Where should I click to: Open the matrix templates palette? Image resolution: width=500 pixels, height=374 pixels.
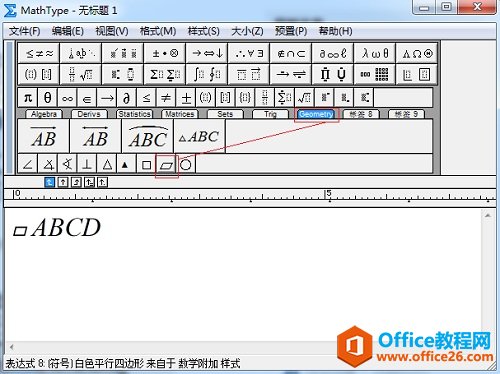coord(375,74)
